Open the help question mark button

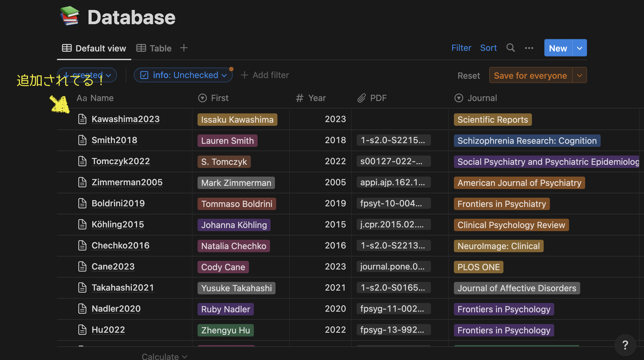tap(625, 345)
